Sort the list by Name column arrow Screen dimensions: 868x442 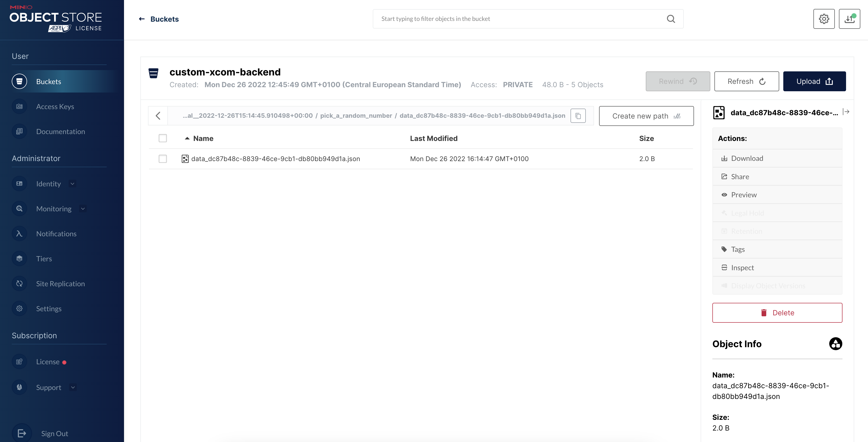tap(187, 138)
